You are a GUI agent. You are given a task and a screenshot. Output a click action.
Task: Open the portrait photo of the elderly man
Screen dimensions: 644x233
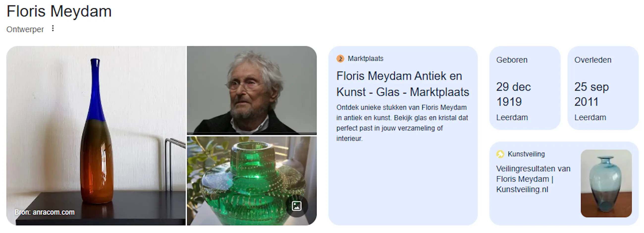click(252, 90)
